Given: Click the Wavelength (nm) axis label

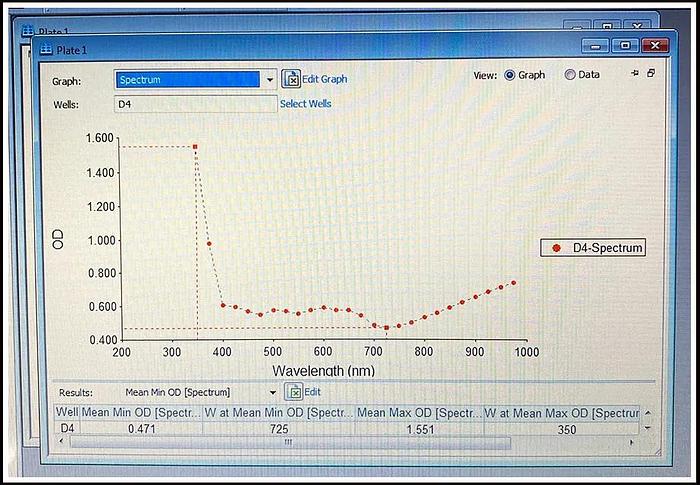Looking at the screenshot, I should (323, 370).
